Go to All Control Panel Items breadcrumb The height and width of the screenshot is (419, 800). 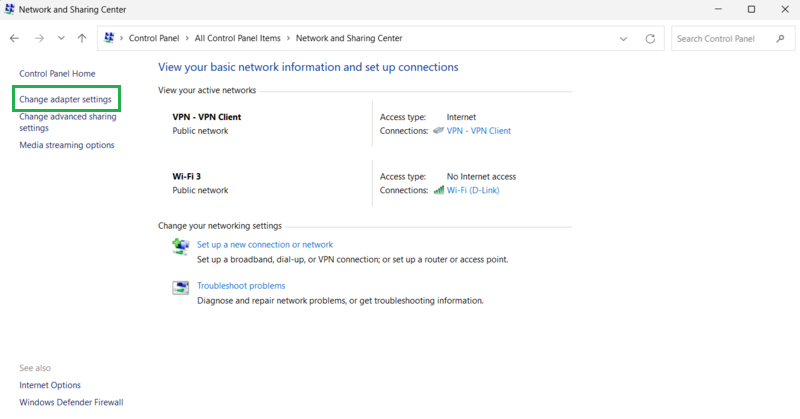pyautogui.click(x=239, y=39)
